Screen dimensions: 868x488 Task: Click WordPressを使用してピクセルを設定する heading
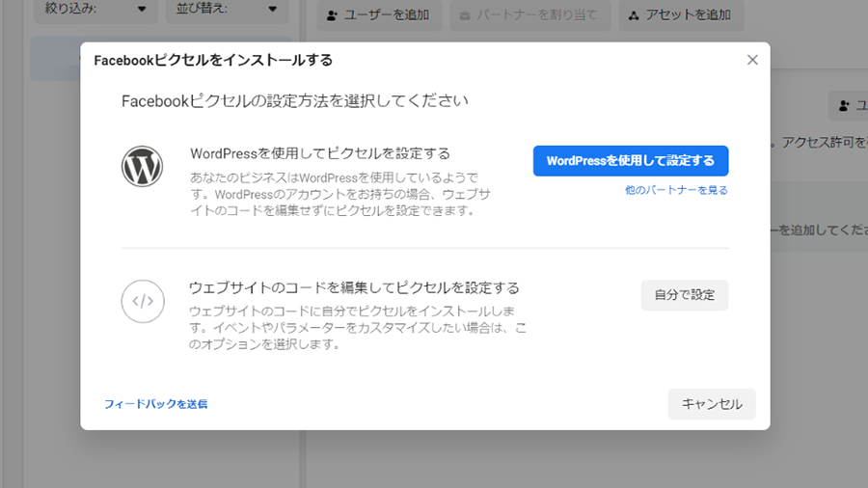320,153
